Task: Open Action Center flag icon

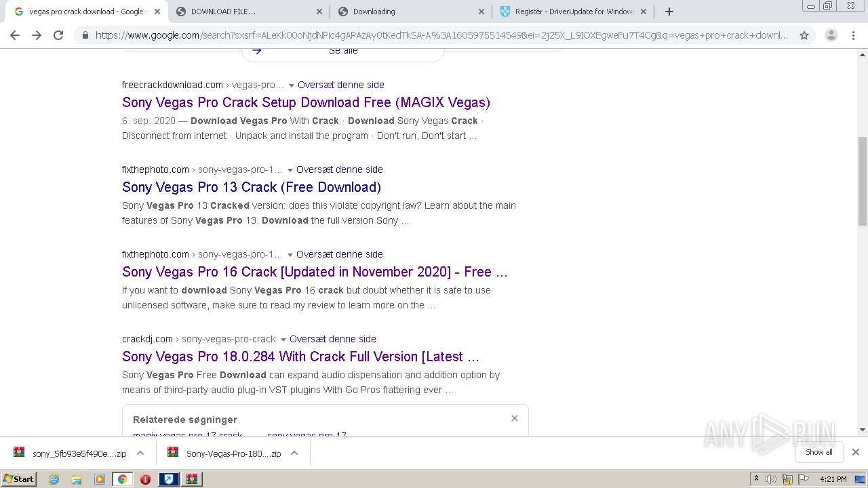Action: click(802, 479)
